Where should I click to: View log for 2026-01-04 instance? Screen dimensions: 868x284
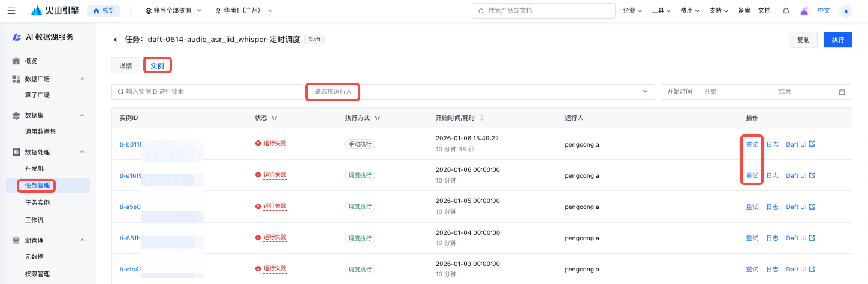(772, 238)
